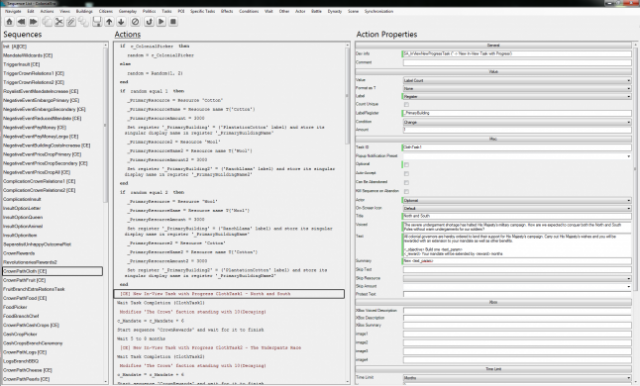Screen dimensions: 640x386
Task: Collapse the Xbox section header
Action: 493,302
